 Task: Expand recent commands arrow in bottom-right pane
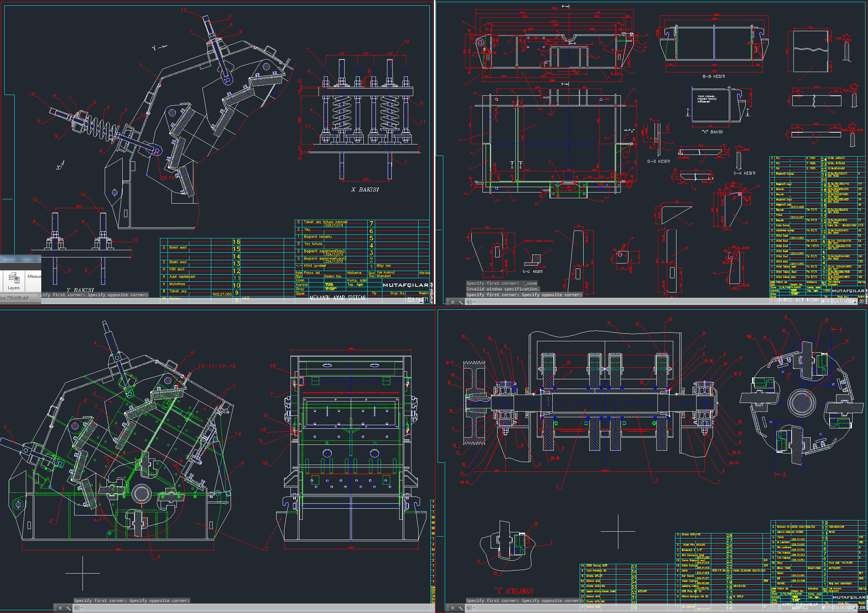(474, 608)
